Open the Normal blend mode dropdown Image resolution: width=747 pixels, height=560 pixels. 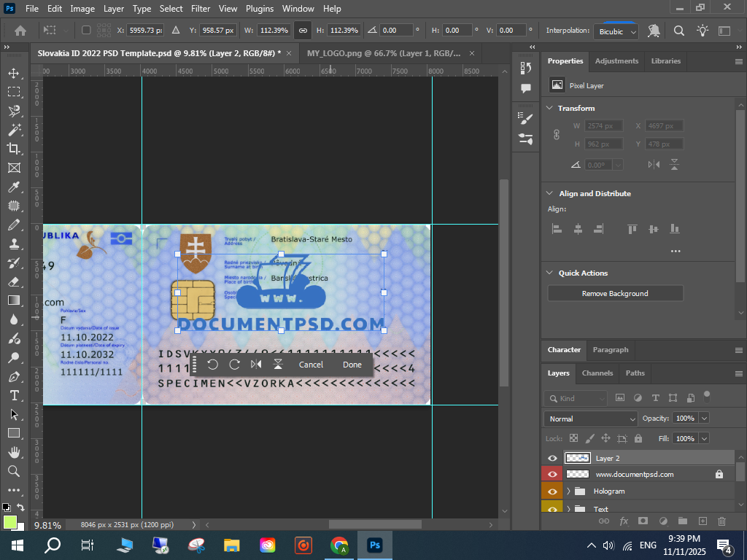(x=590, y=419)
